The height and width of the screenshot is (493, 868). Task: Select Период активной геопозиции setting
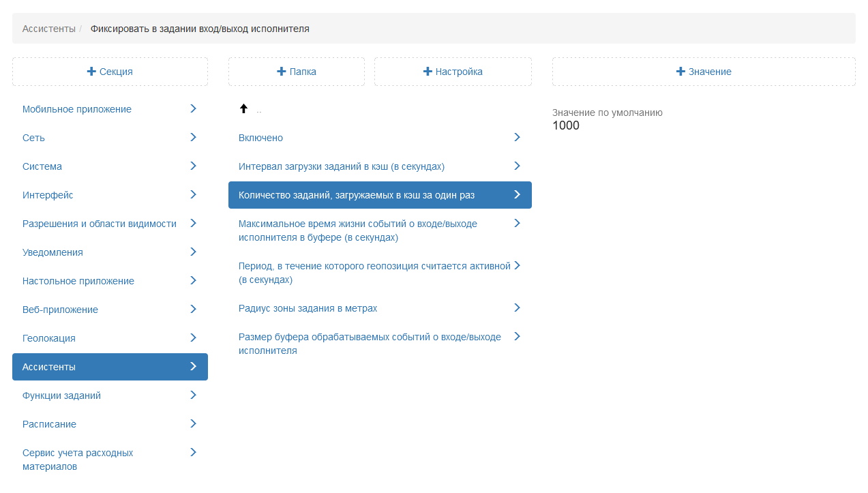(x=374, y=273)
